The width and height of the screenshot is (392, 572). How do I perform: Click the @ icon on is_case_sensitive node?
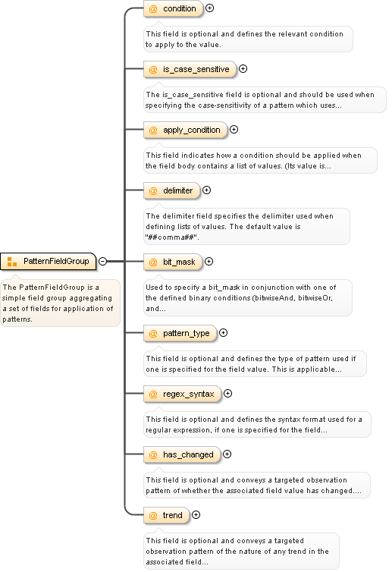153,69
